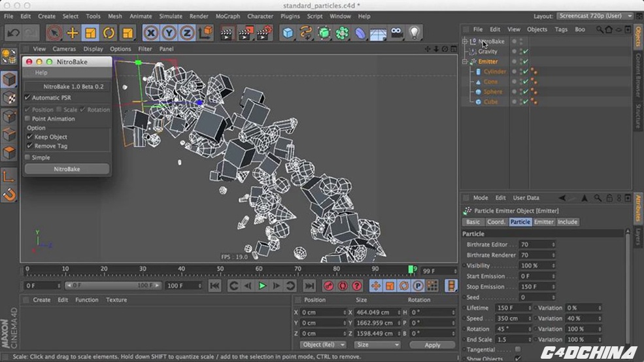Select the Gravity object in the tree
Screen dimensions: 644x362
pos(488,52)
